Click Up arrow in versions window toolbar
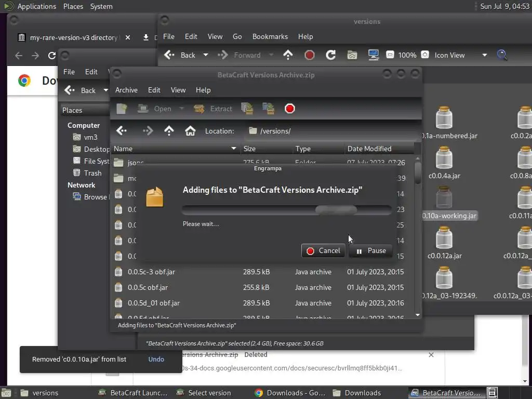The width and height of the screenshot is (532, 399). tap(288, 55)
